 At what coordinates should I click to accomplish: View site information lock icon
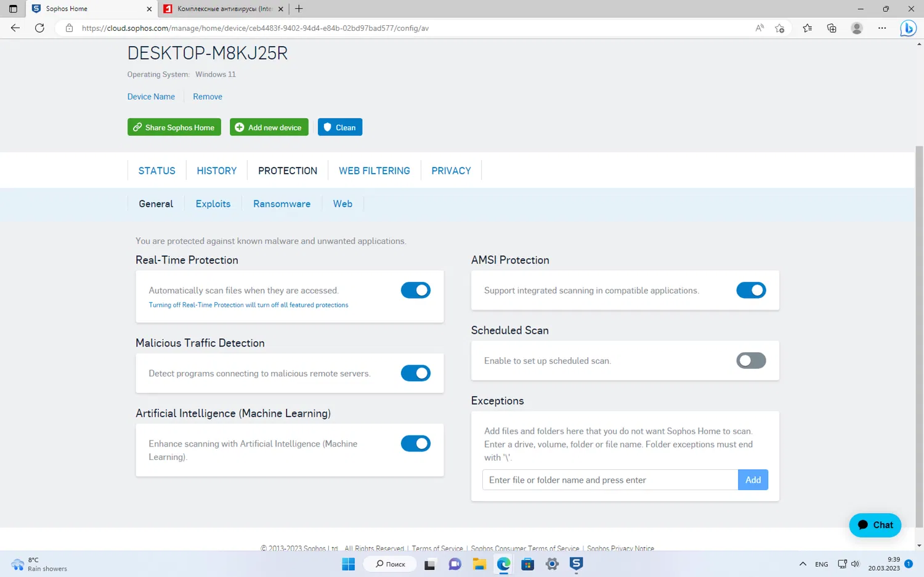point(69,28)
